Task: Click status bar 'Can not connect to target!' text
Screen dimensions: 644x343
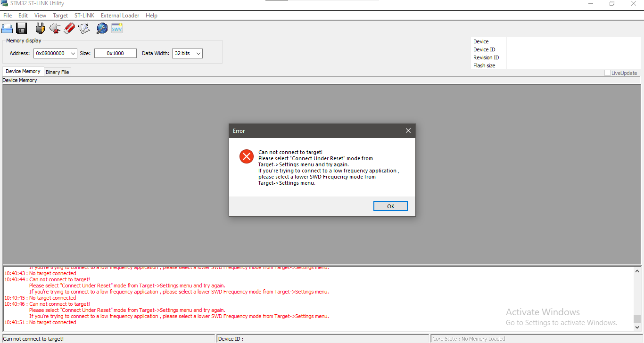Action: pos(33,339)
